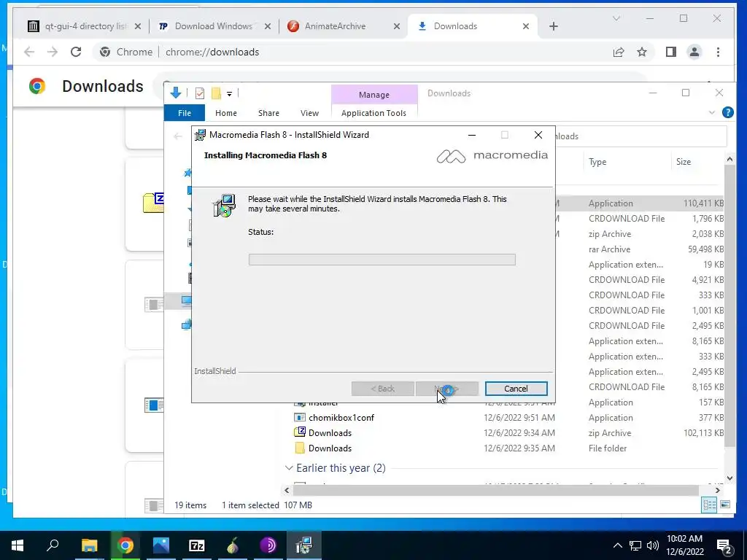Viewport: 747px width, 560px height.
Task: Click the installation progress bar
Action: point(382,259)
